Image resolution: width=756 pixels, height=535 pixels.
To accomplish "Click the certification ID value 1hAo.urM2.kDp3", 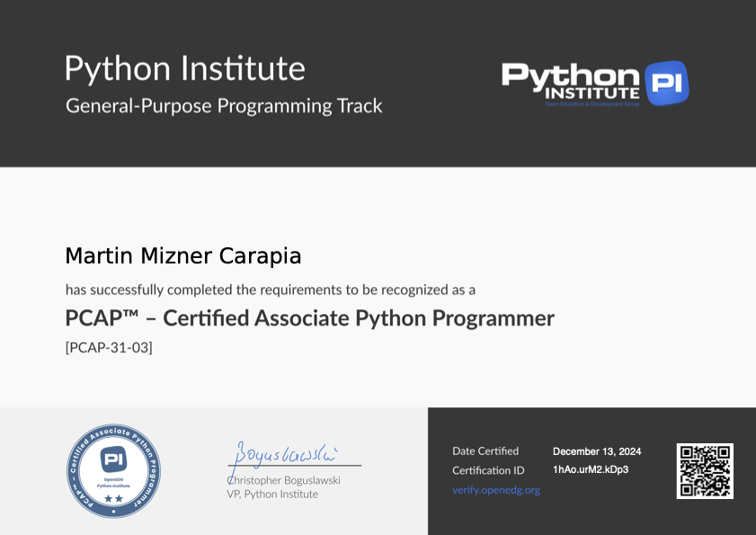I will point(590,470).
